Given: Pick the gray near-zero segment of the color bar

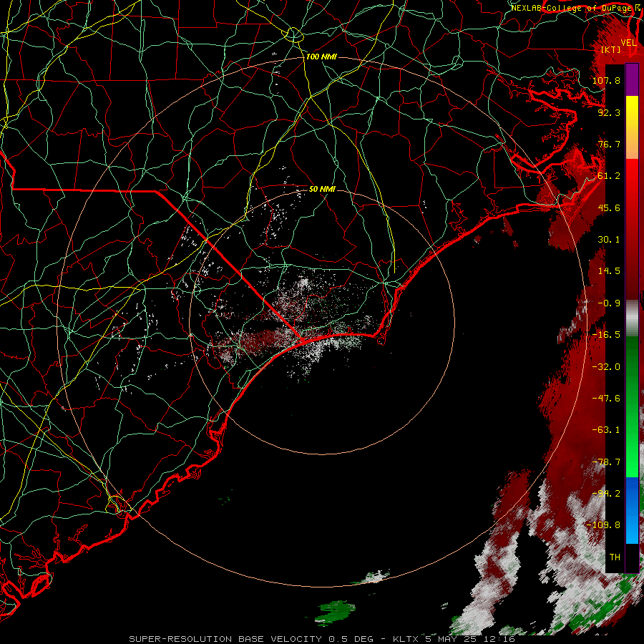Looking at the screenshot, I should point(632,318).
